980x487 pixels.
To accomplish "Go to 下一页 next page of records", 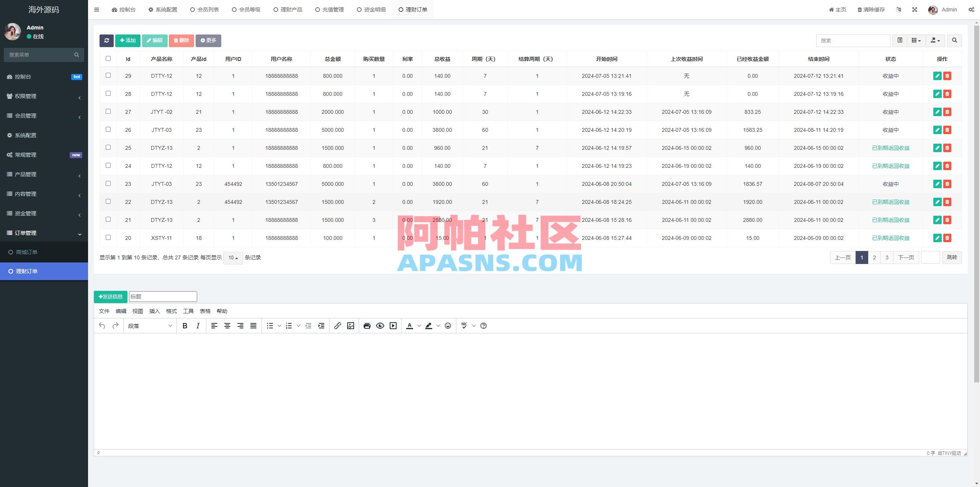I will coord(906,257).
